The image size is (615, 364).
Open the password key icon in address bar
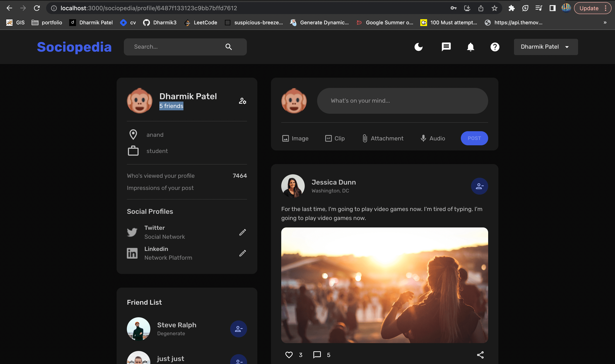[x=453, y=8]
